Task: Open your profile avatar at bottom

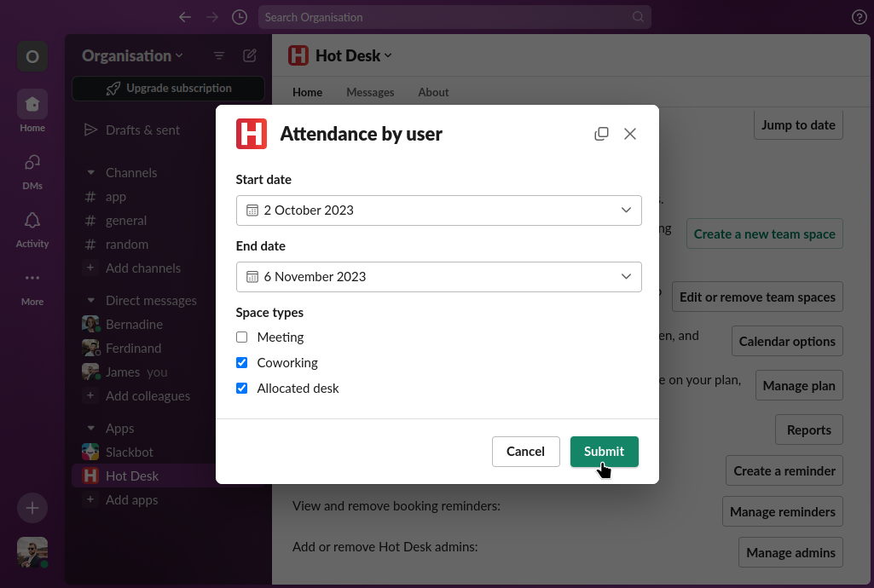Action: 32,552
